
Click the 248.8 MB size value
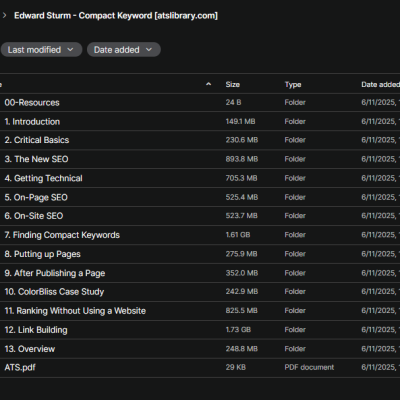(x=242, y=349)
